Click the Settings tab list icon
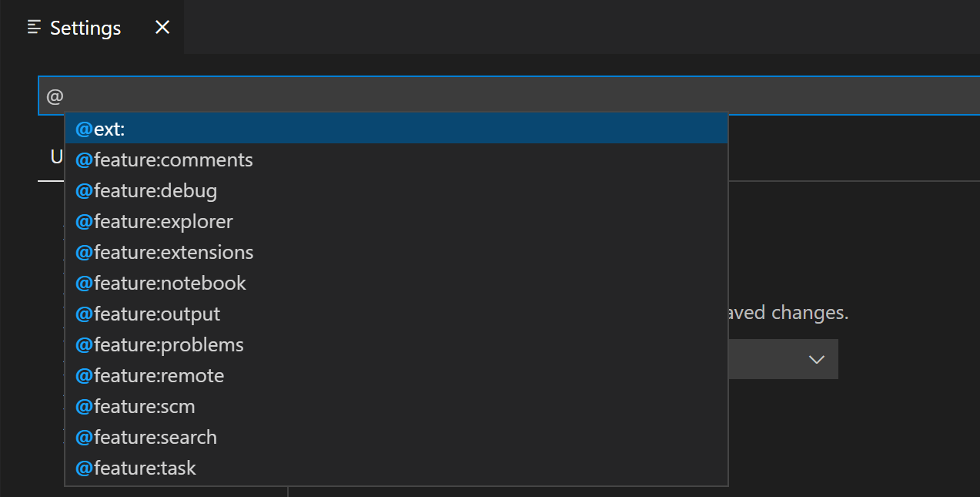This screenshot has height=497, width=980. pos(32,27)
